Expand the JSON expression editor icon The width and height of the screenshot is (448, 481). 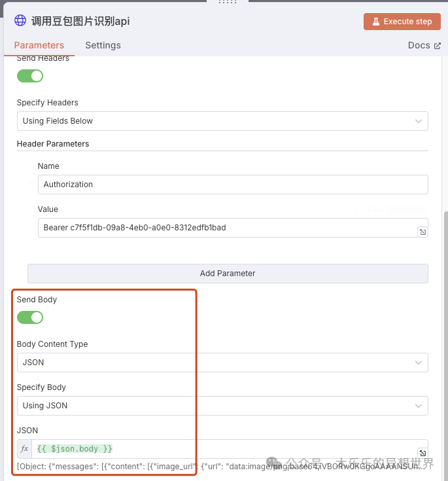pos(422,453)
